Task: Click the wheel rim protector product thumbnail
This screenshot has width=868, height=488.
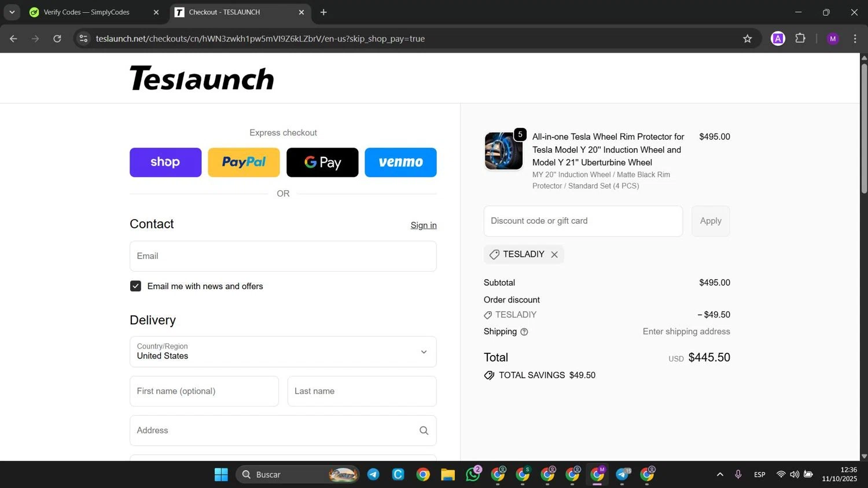Action: [503, 151]
